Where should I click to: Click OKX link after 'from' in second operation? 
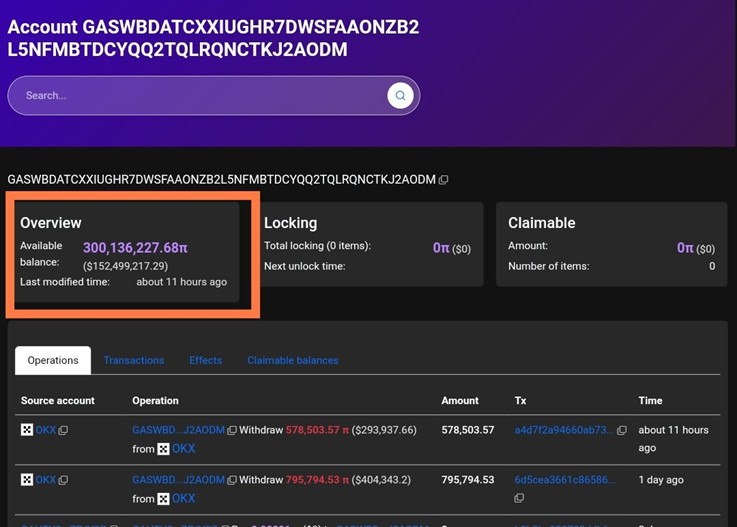(183, 498)
